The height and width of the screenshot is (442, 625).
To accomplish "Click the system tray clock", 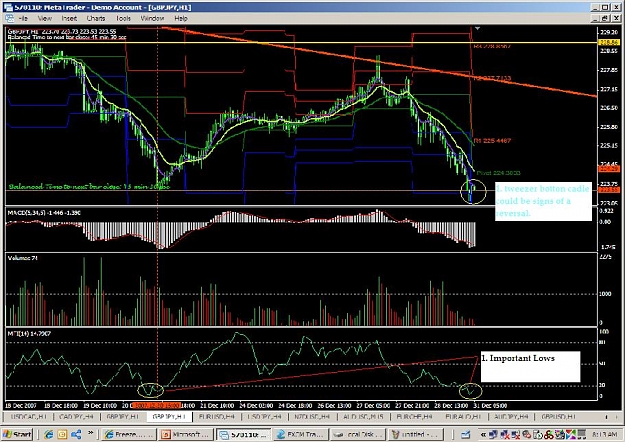I will coord(605,434).
